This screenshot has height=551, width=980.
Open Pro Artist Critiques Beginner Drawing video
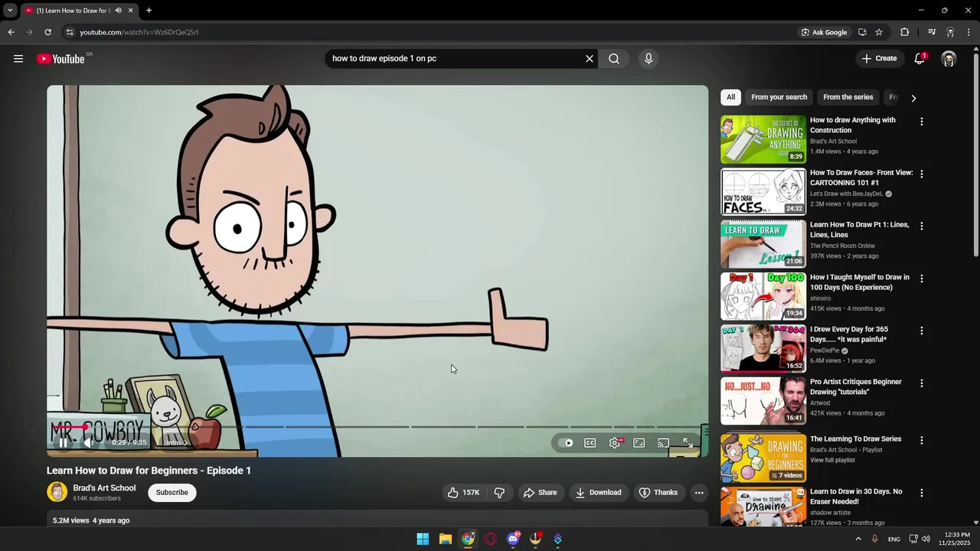(x=763, y=401)
